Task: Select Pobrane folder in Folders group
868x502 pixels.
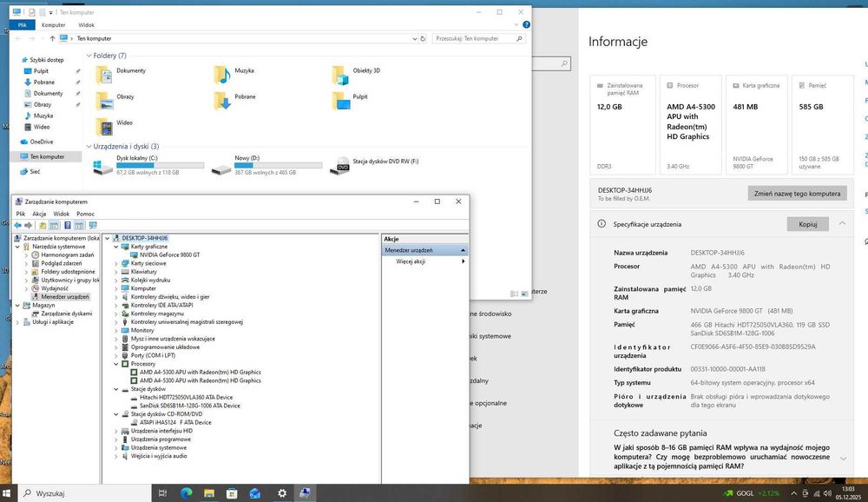Action: 234,100
